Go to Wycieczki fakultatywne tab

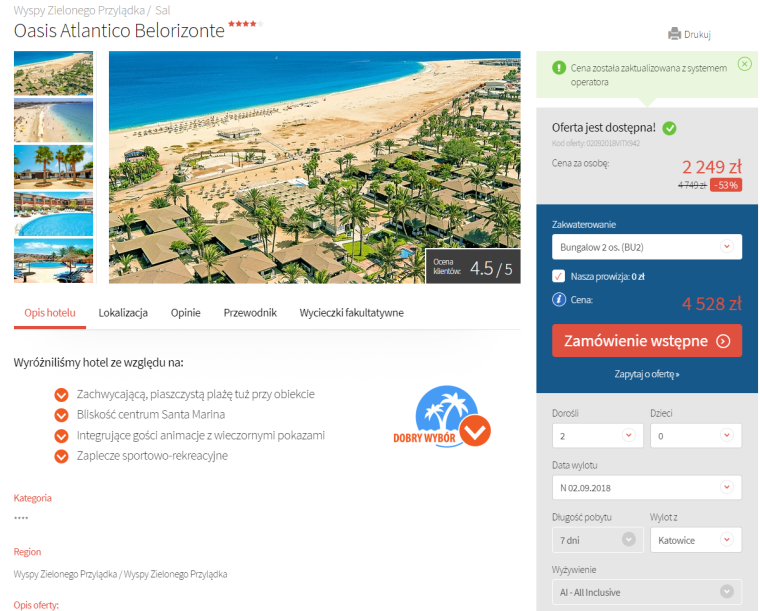tap(351, 313)
